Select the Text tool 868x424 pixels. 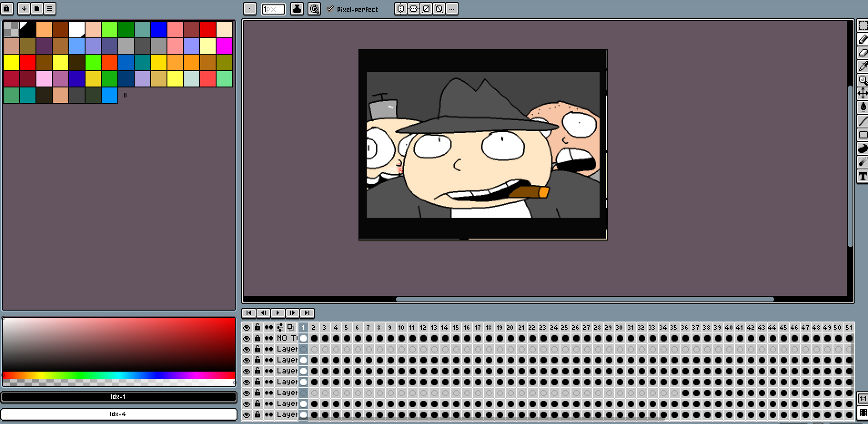(x=863, y=176)
